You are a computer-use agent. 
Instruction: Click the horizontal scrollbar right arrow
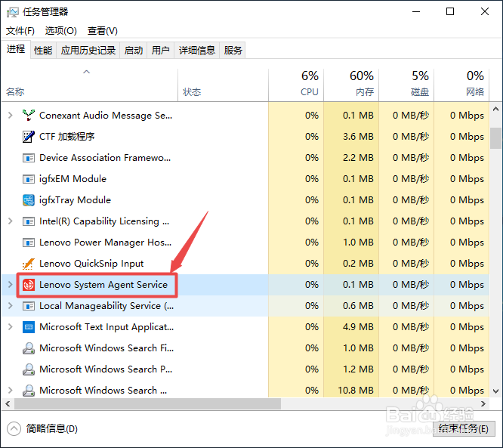tap(483, 404)
